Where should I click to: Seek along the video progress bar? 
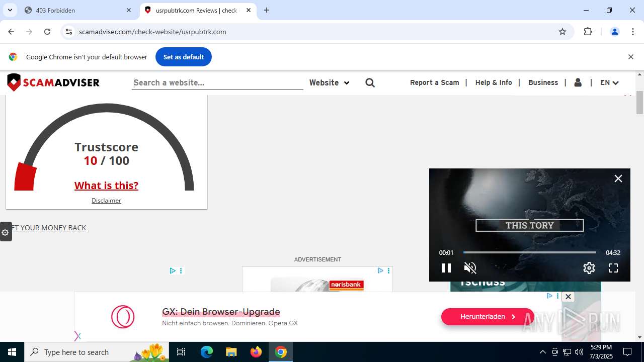(x=530, y=252)
